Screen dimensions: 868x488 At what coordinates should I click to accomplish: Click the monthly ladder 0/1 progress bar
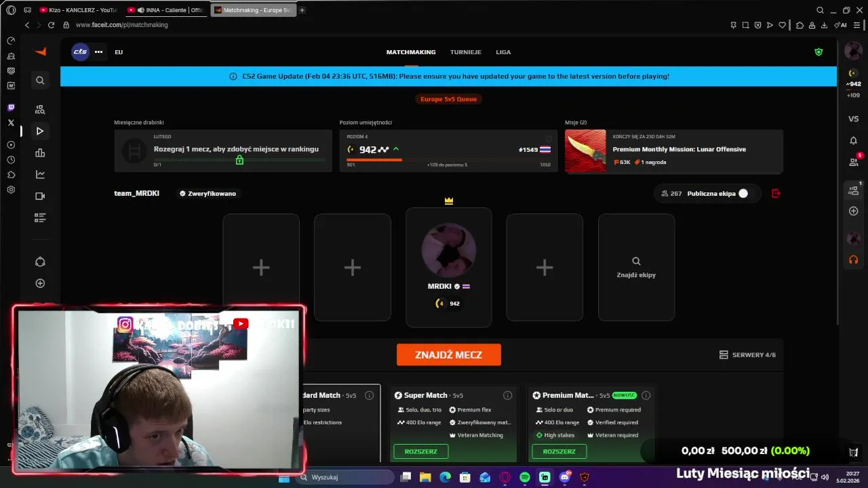coord(239,160)
